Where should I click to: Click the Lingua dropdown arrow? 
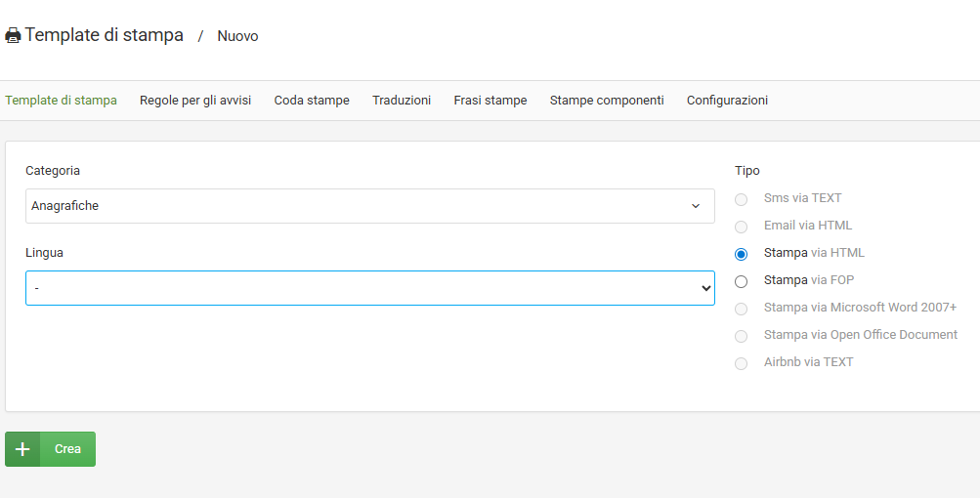coord(705,288)
